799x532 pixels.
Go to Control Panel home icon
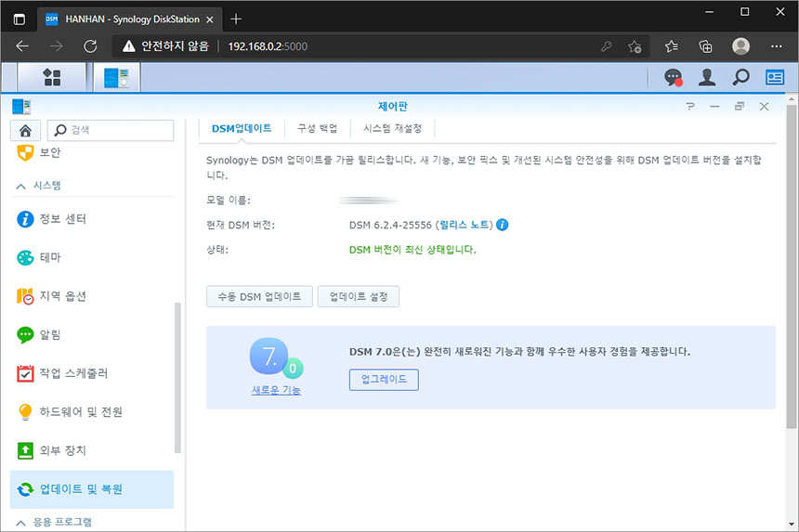[x=25, y=130]
